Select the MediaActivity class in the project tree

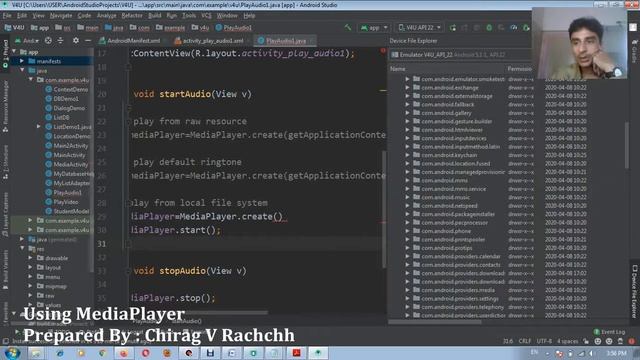[x=67, y=164]
